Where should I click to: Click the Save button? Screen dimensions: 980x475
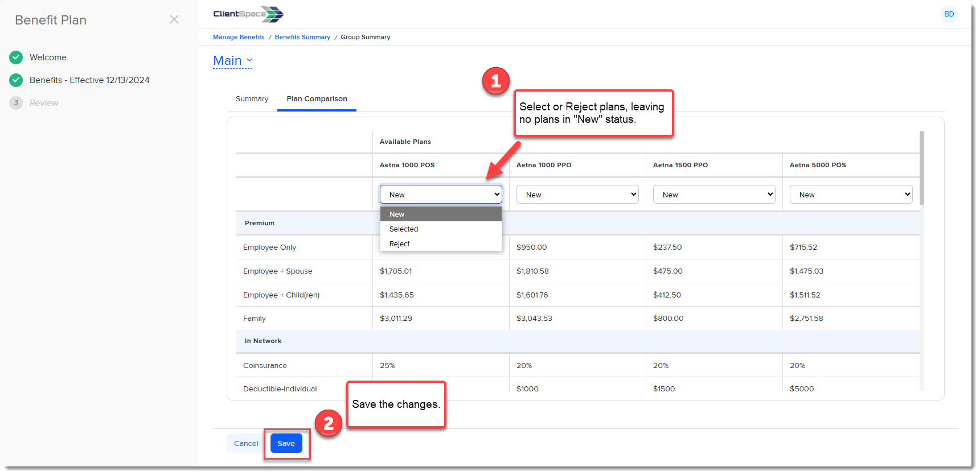point(286,444)
